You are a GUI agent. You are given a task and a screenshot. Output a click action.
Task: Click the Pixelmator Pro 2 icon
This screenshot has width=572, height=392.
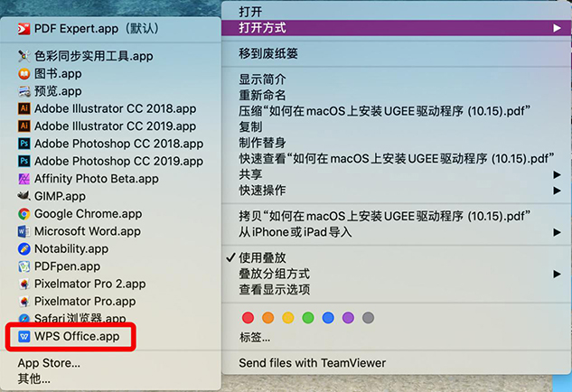pyautogui.click(x=24, y=284)
